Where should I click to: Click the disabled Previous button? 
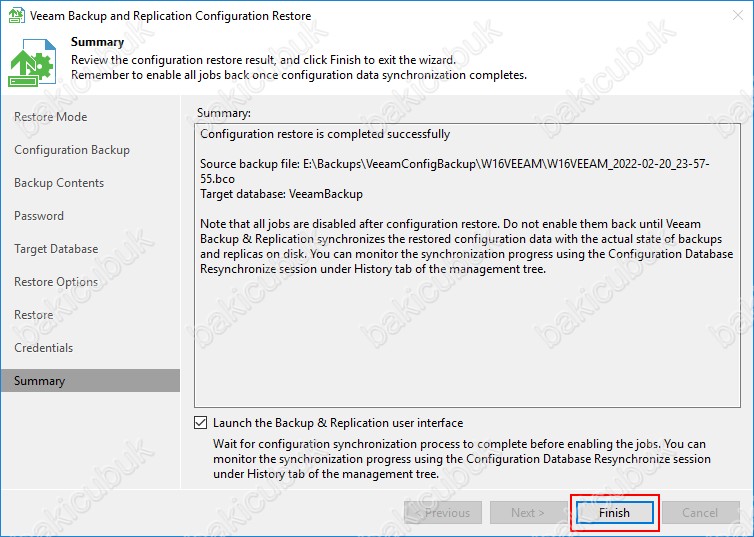click(443, 512)
